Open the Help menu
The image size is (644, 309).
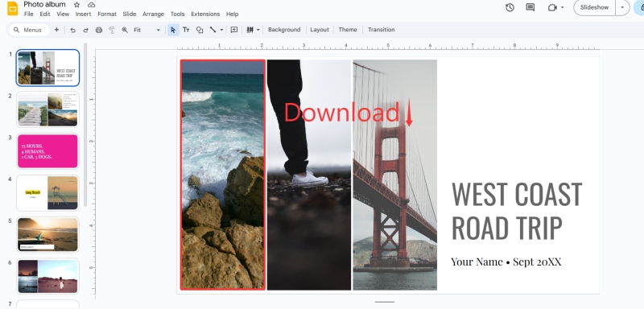(232, 14)
